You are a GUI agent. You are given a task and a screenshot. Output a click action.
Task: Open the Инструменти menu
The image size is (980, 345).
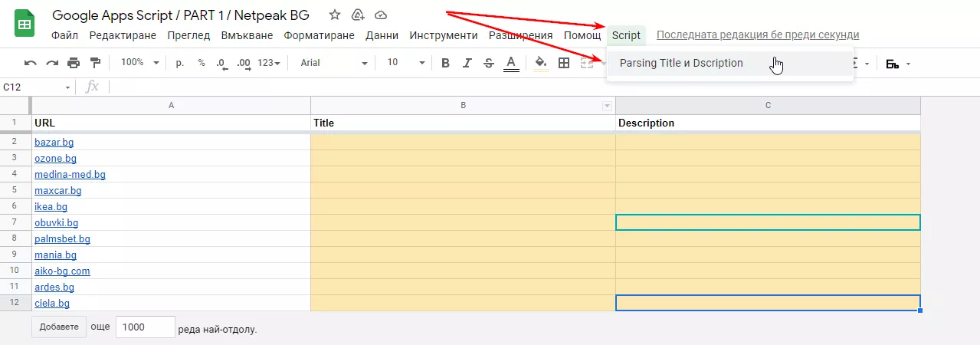coord(444,35)
